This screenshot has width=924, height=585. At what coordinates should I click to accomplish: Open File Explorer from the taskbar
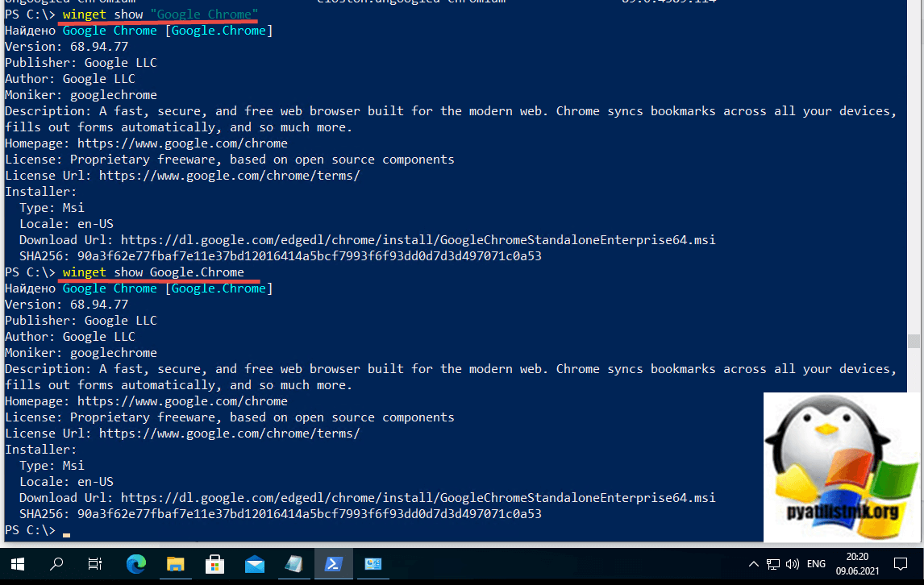pyautogui.click(x=176, y=564)
